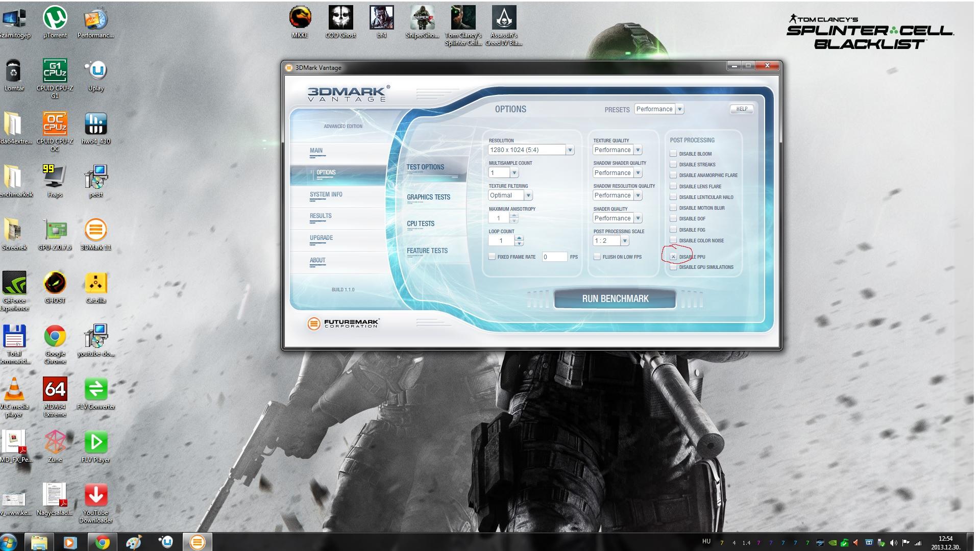The height and width of the screenshot is (551, 980).
Task: Open the Texture Quality dropdown
Action: 618,149
